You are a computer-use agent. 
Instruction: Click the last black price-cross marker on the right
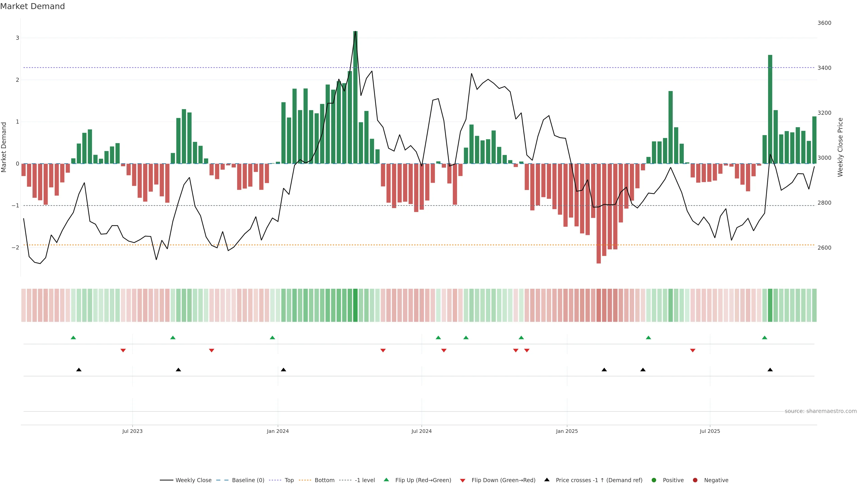(x=770, y=370)
